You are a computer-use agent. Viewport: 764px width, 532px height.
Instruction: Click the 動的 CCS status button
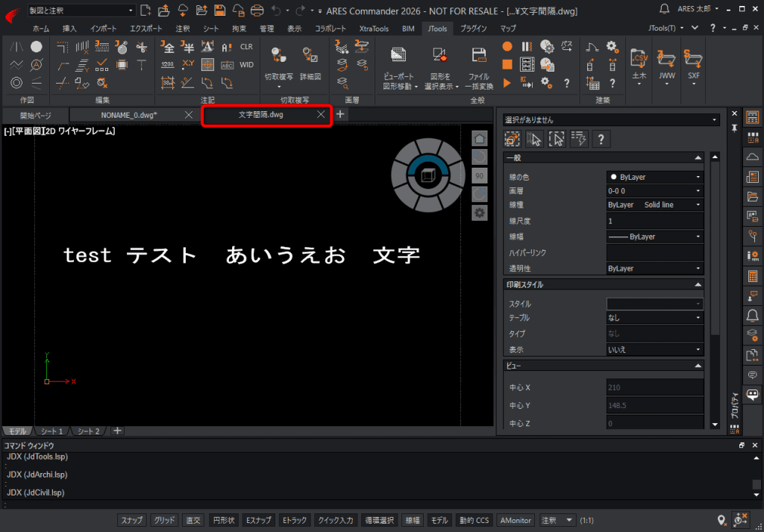click(x=475, y=520)
